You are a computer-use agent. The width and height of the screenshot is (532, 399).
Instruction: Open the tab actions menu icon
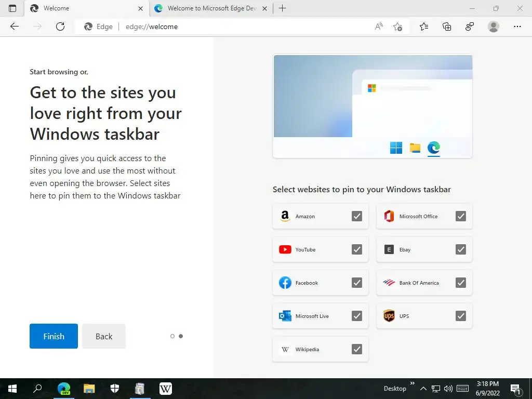pos(12,8)
